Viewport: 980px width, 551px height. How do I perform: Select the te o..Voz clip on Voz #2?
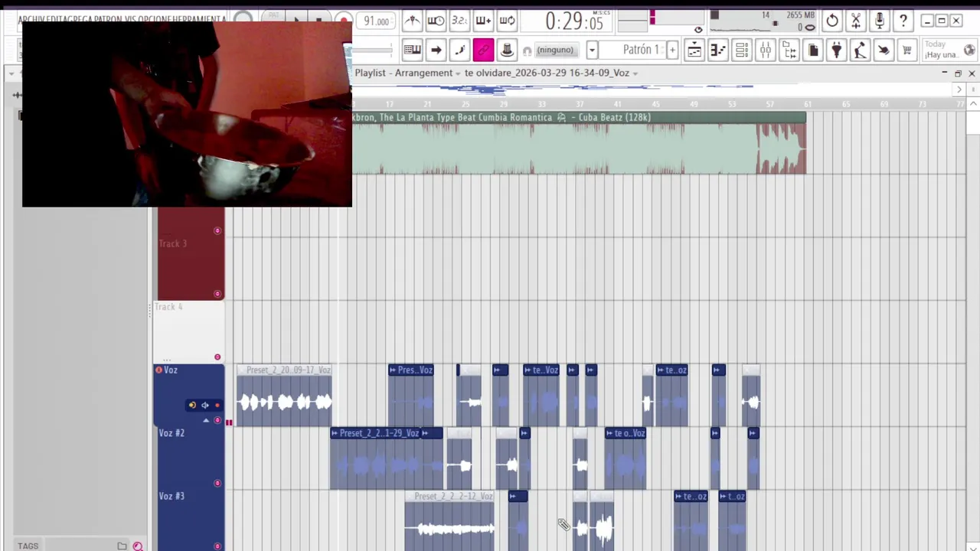coord(626,459)
